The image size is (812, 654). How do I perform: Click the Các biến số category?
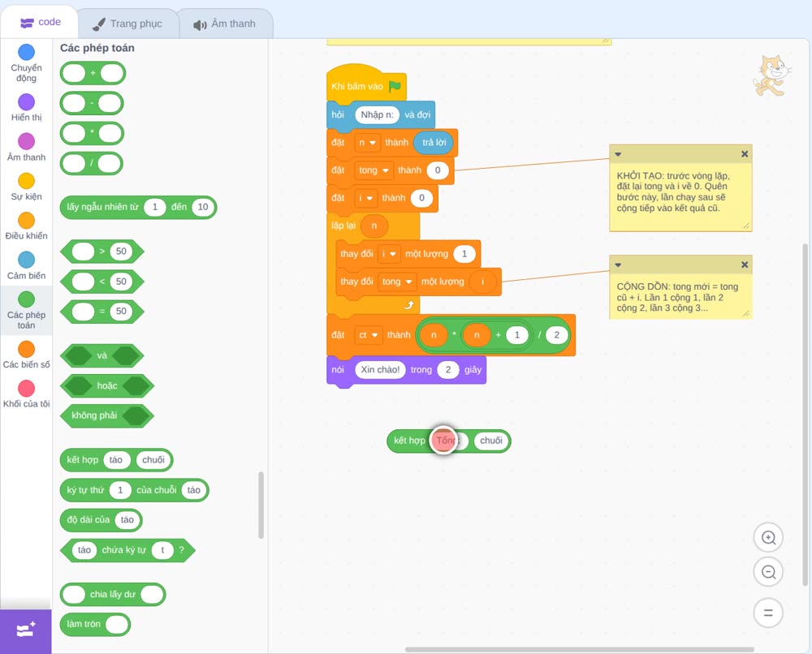coord(27,355)
